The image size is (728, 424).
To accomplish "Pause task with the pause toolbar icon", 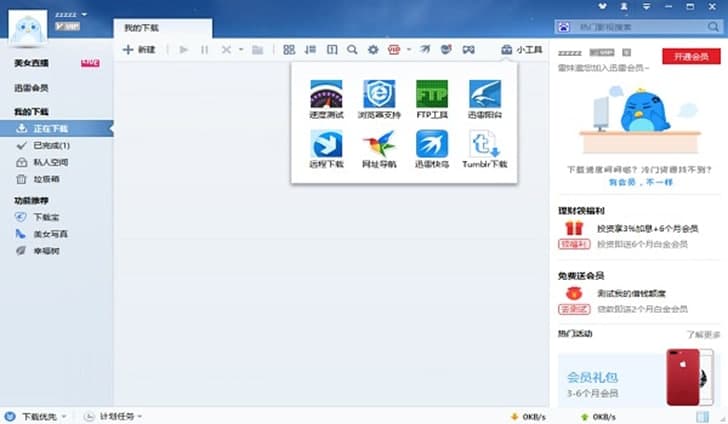I will click(x=204, y=49).
